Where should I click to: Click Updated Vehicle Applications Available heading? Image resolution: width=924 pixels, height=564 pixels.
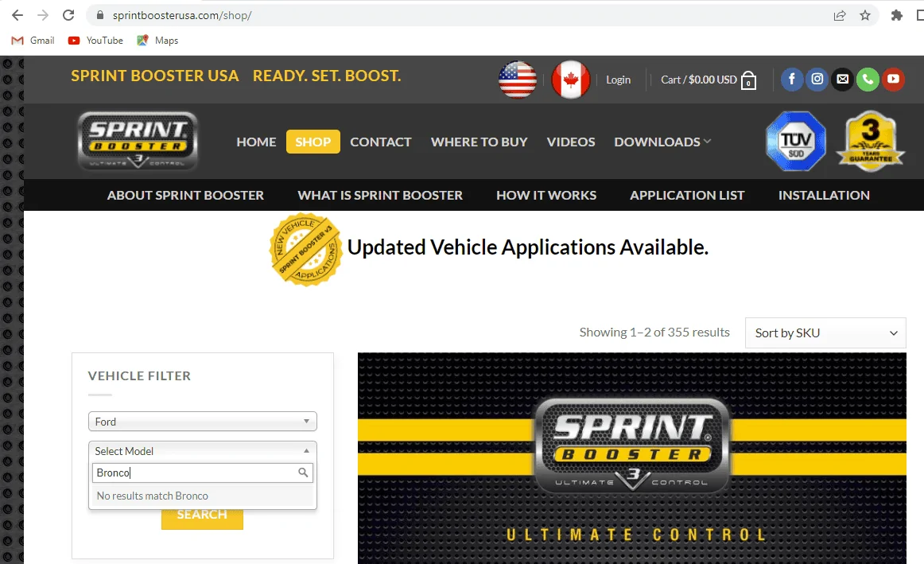[528, 247]
